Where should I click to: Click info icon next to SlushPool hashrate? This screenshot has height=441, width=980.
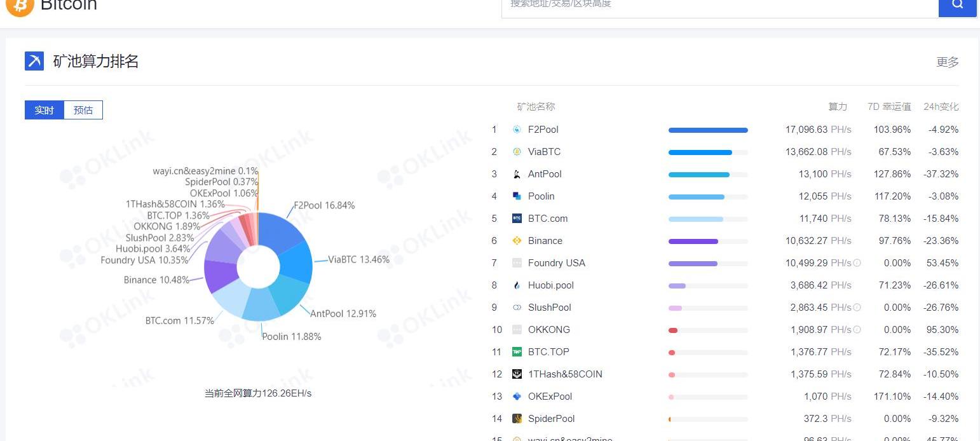tap(857, 308)
